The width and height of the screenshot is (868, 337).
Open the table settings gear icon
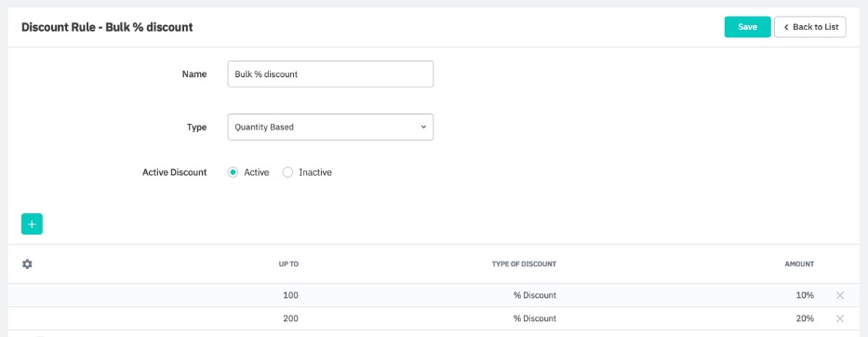pyautogui.click(x=27, y=264)
